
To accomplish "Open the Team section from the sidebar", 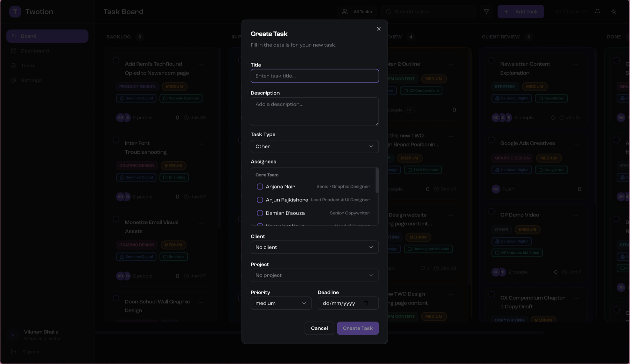I will [x=14, y=65].
